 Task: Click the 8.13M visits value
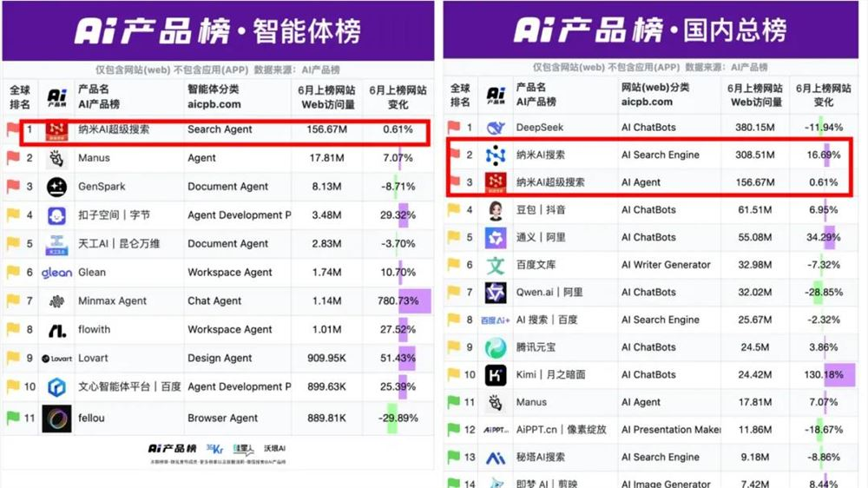pyautogui.click(x=326, y=187)
